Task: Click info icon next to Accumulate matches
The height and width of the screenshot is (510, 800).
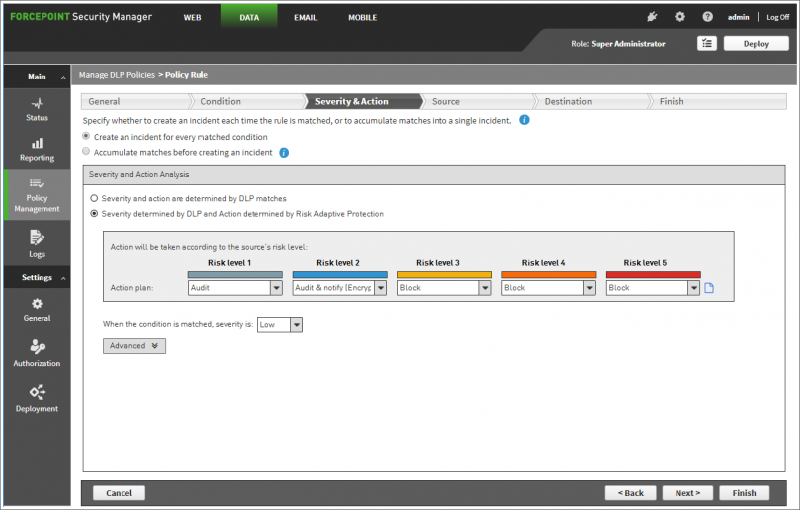Action: pyautogui.click(x=284, y=152)
